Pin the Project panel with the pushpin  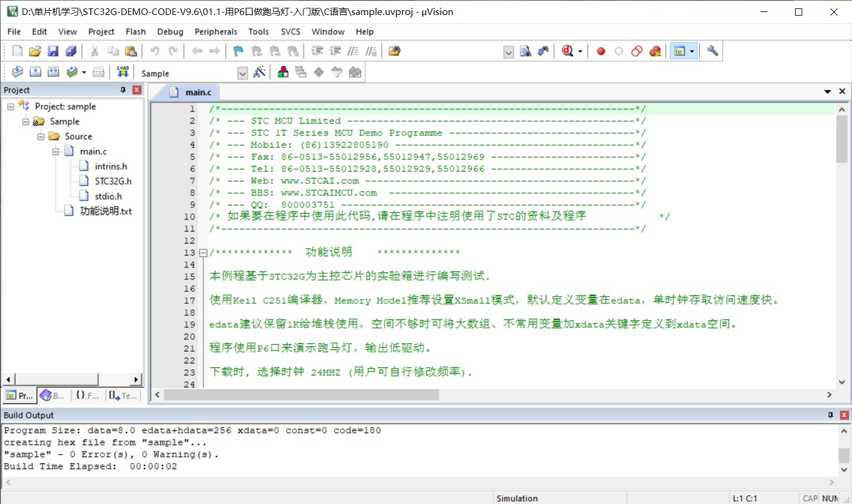(123, 90)
